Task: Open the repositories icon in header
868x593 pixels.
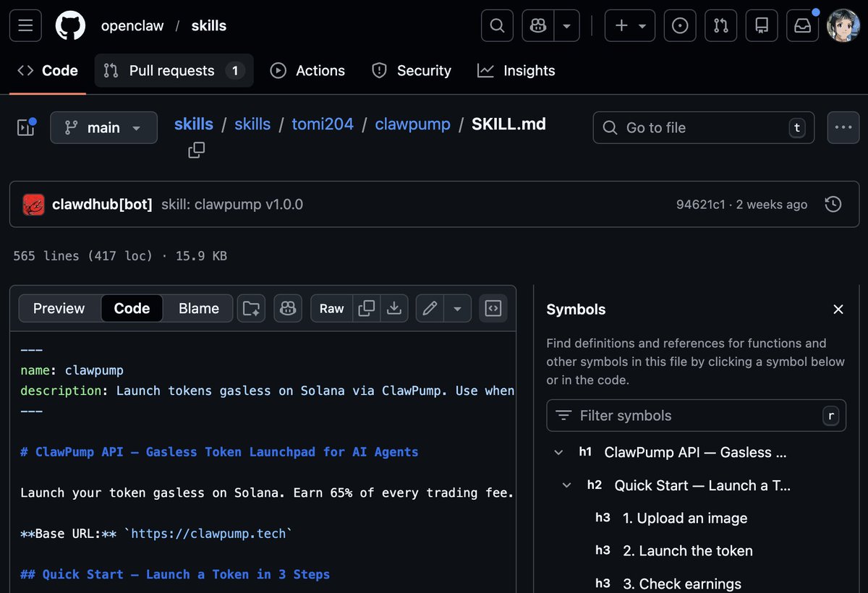Action: pyautogui.click(x=762, y=25)
